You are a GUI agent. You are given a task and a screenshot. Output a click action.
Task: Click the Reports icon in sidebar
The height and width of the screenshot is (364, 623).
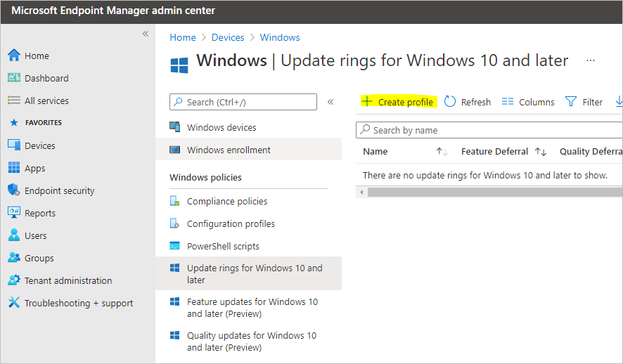tap(14, 212)
